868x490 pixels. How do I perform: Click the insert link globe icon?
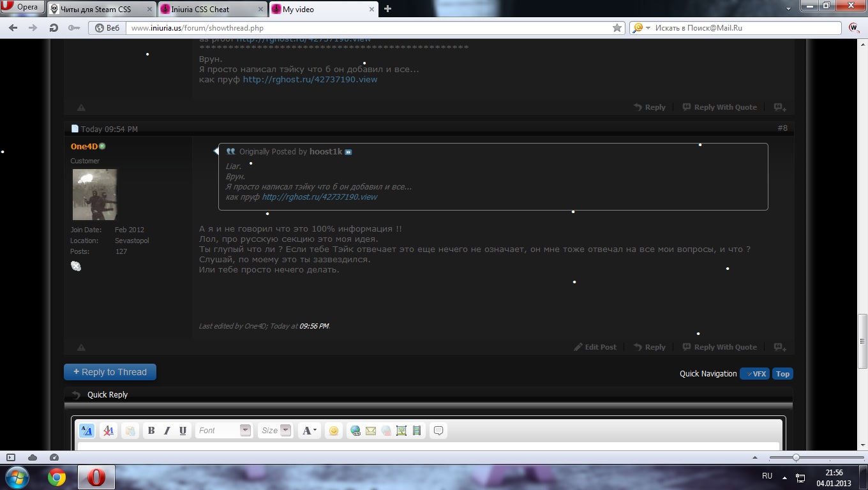(355, 431)
